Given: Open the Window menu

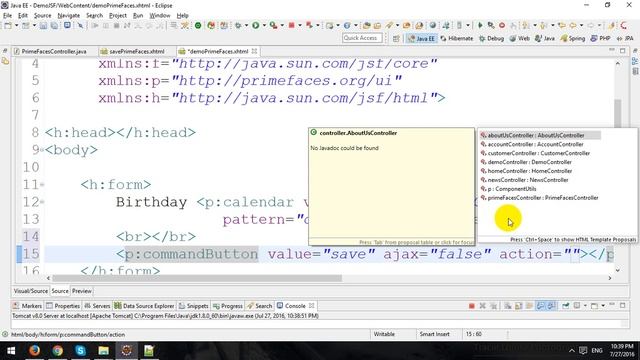Looking at the screenshot, I should point(160,16).
